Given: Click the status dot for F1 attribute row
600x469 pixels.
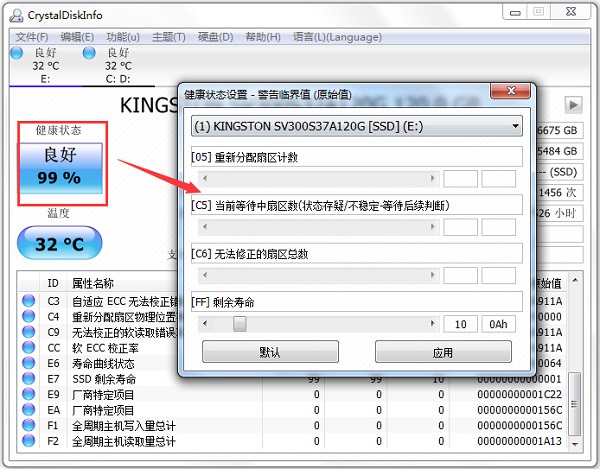Looking at the screenshot, I should coord(28,425).
